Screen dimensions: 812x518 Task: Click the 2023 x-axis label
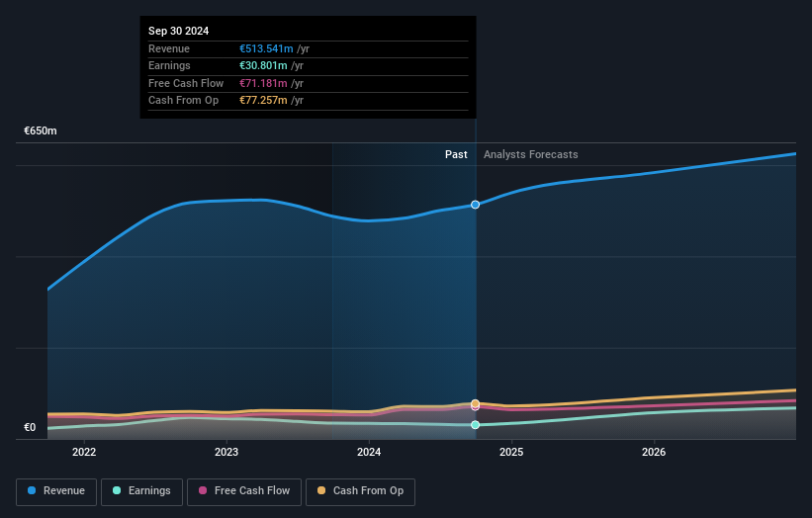(x=226, y=452)
